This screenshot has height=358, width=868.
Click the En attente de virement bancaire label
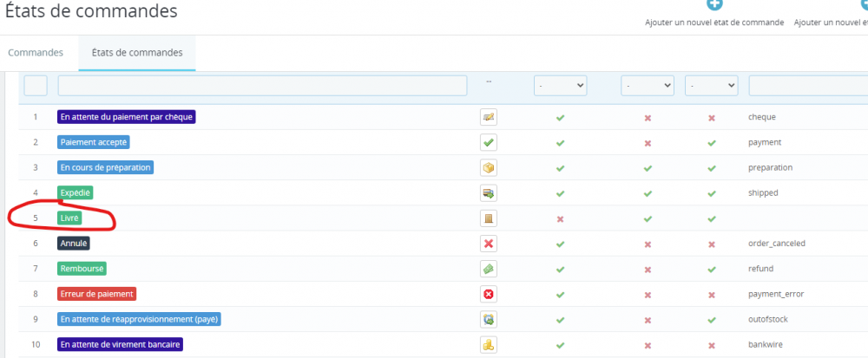coord(120,345)
